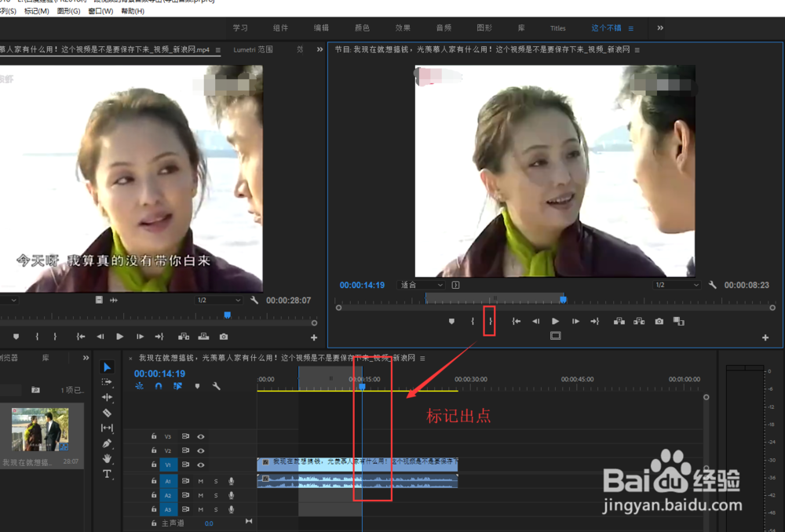Toggle Linked Selection in timeline
Screen dimensions: 785x532
177,386
